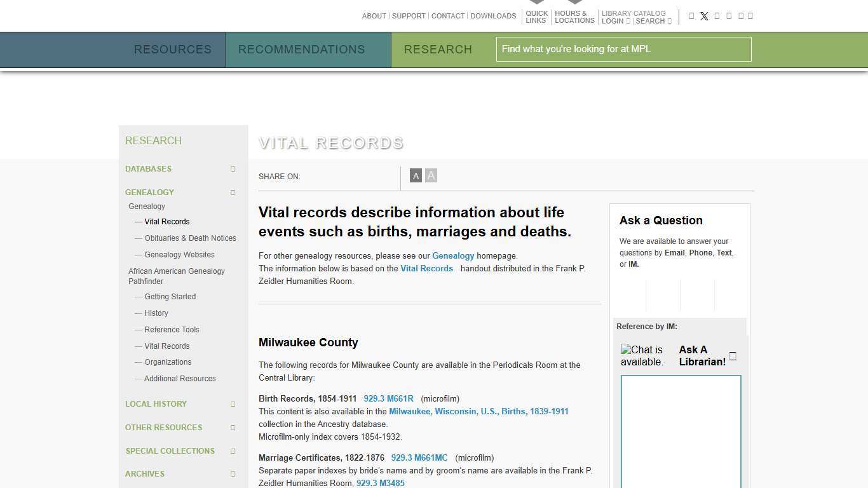Click the larger 'A' font size icon

[x=431, y=175]
